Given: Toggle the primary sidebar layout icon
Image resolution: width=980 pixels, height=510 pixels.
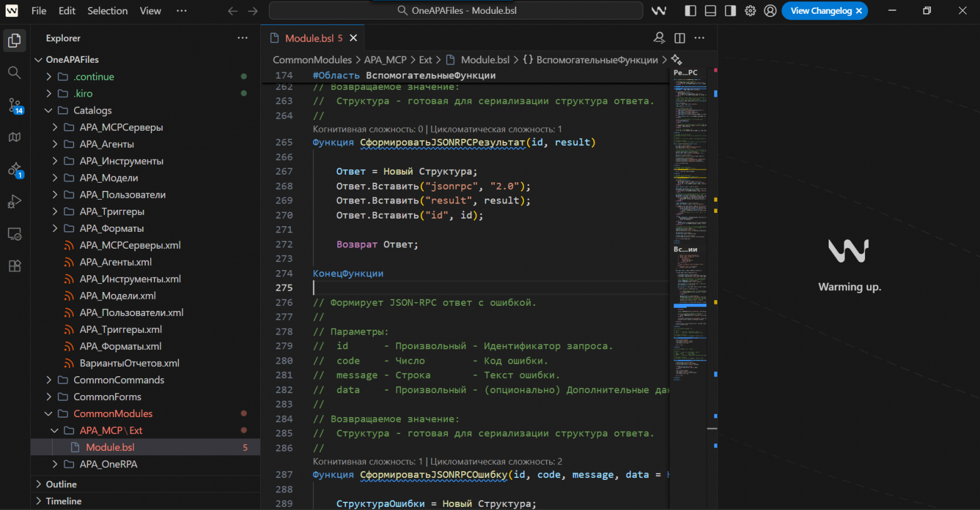Looking at the screenshot, I should tap(689, 10).
